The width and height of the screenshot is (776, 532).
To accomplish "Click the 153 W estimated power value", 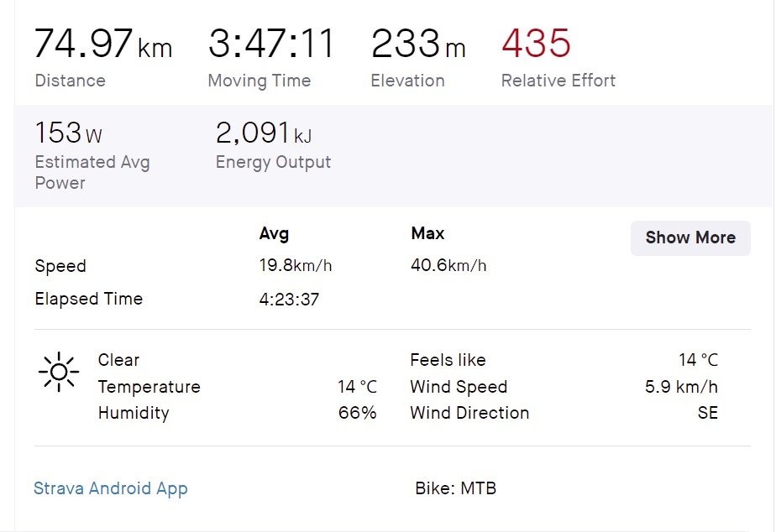I will pos(68,133).
